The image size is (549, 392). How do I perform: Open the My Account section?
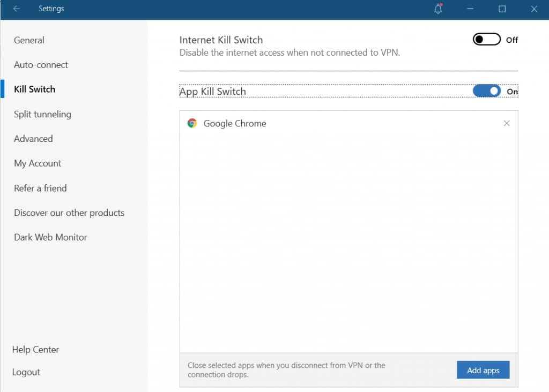[x=38, y=163]
